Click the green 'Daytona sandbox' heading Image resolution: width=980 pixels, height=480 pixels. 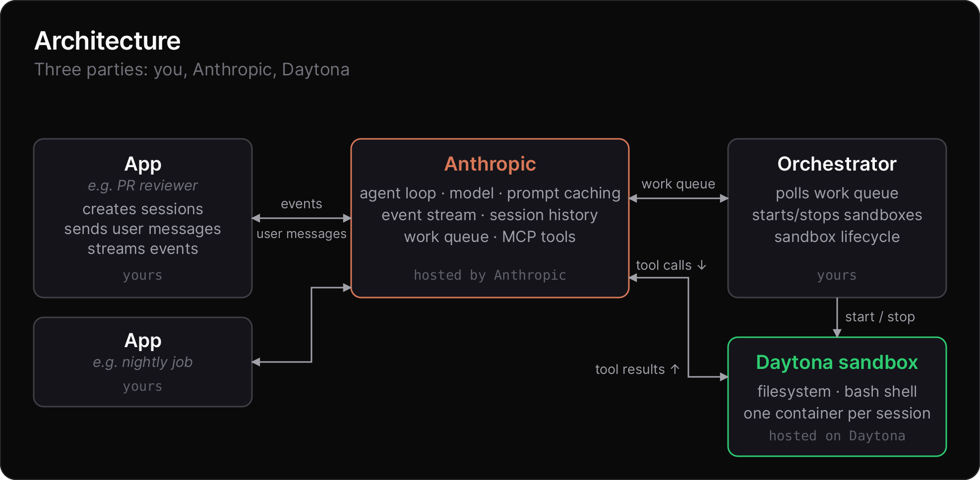(837, 362)
